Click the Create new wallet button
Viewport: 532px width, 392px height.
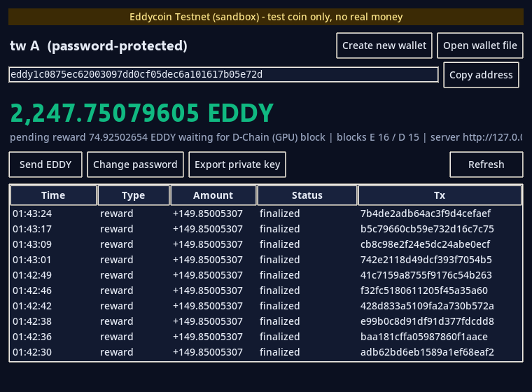click(x=384, y=45)
